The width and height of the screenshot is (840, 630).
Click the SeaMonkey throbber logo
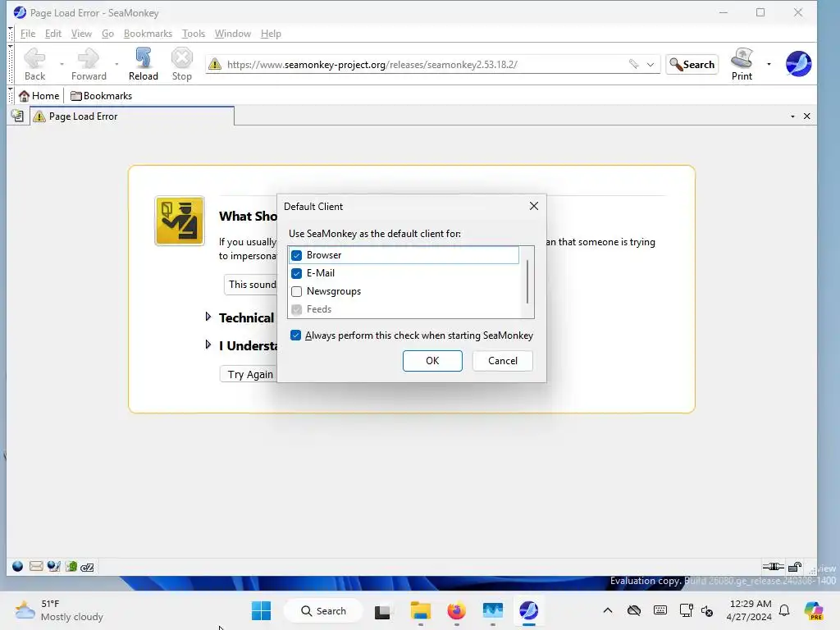coord(798,64)
